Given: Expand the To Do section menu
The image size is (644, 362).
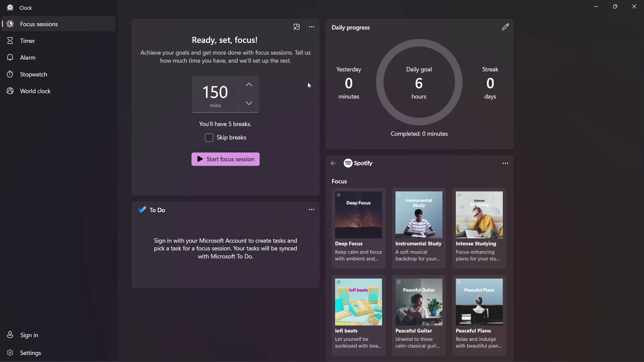Looking at the screenshot, I should [x=311, y=209].
